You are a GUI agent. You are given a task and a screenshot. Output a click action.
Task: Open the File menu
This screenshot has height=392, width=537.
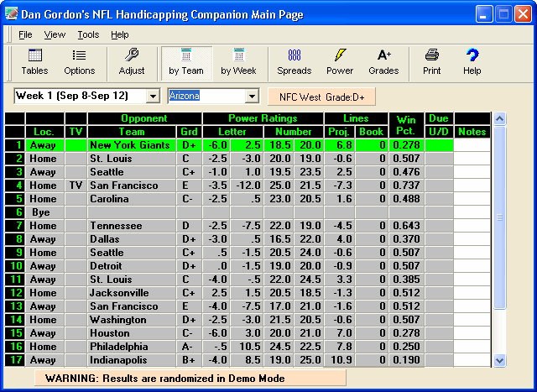click(x=25, y=34)
